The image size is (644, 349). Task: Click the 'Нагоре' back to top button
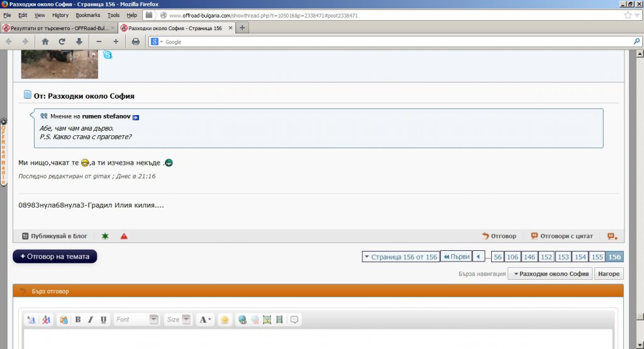point(609,274)
